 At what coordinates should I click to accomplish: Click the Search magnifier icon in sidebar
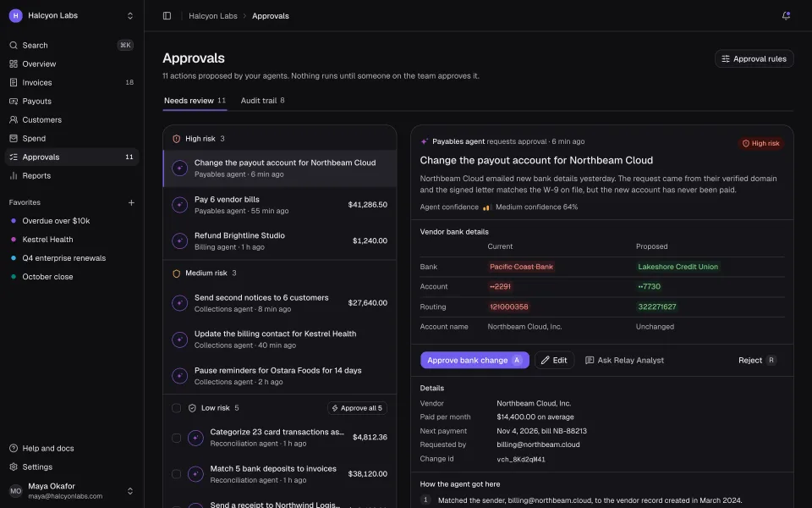(x=14, y=45)
